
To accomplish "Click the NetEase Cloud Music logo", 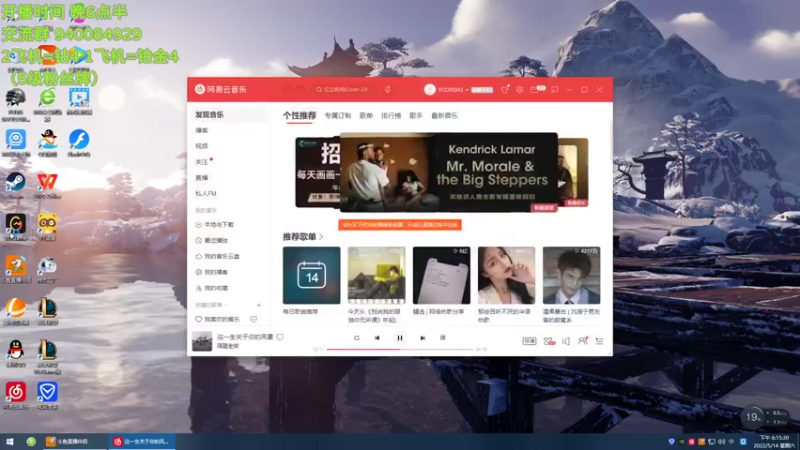I will (220, 89).
